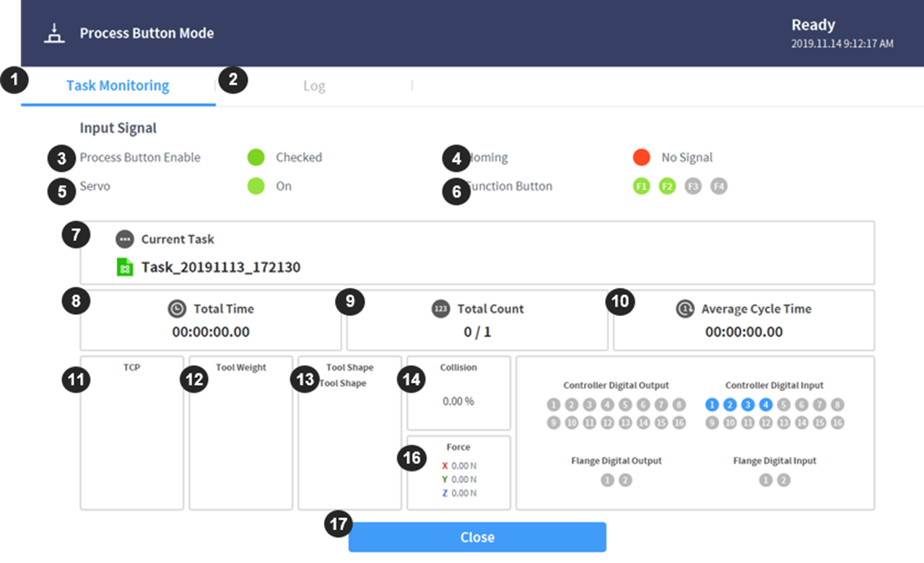Viewport: 924px width, 563px height.
Task: Click the F4 function button indicator
Action: [718, 186]
